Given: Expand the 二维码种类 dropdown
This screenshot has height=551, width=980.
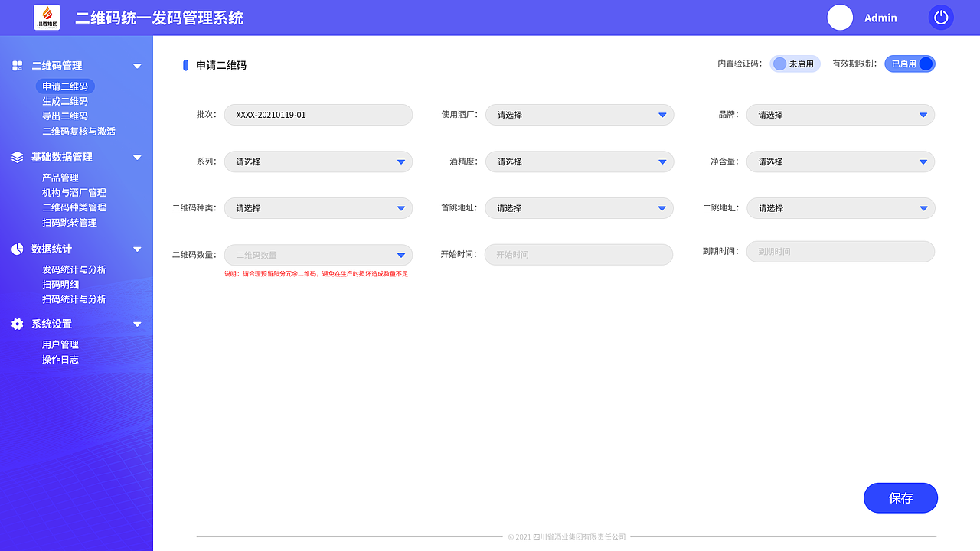Looking at the screenshot, I should (x=318, y=207).
